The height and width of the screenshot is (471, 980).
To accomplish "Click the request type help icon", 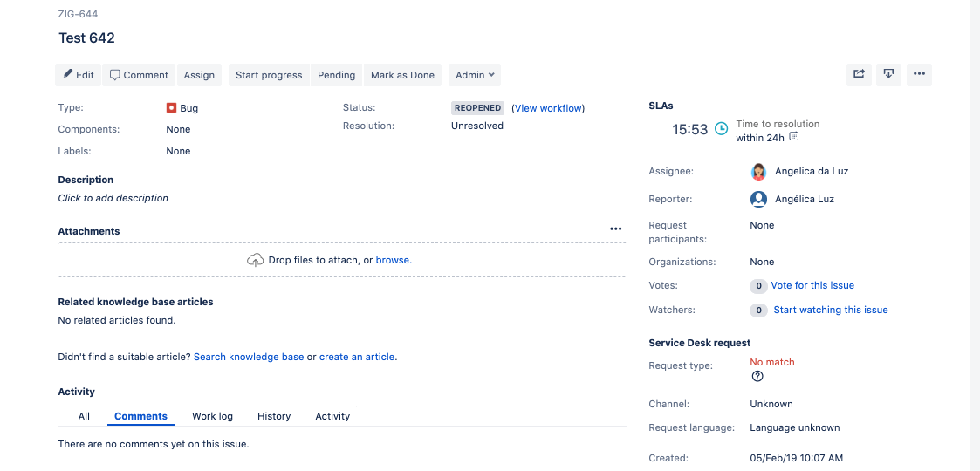I will (x=757, y=376).
